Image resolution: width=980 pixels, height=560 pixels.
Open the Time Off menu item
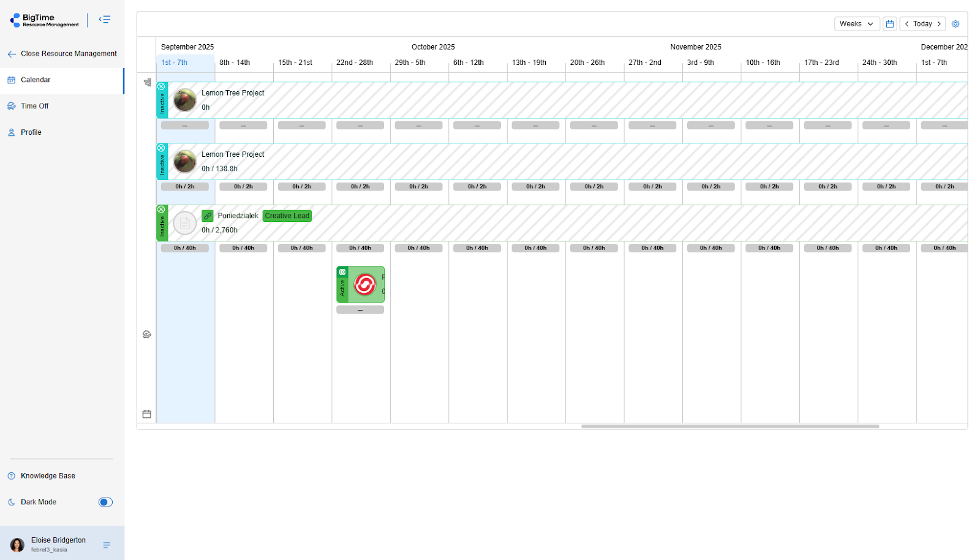point(34,106)
